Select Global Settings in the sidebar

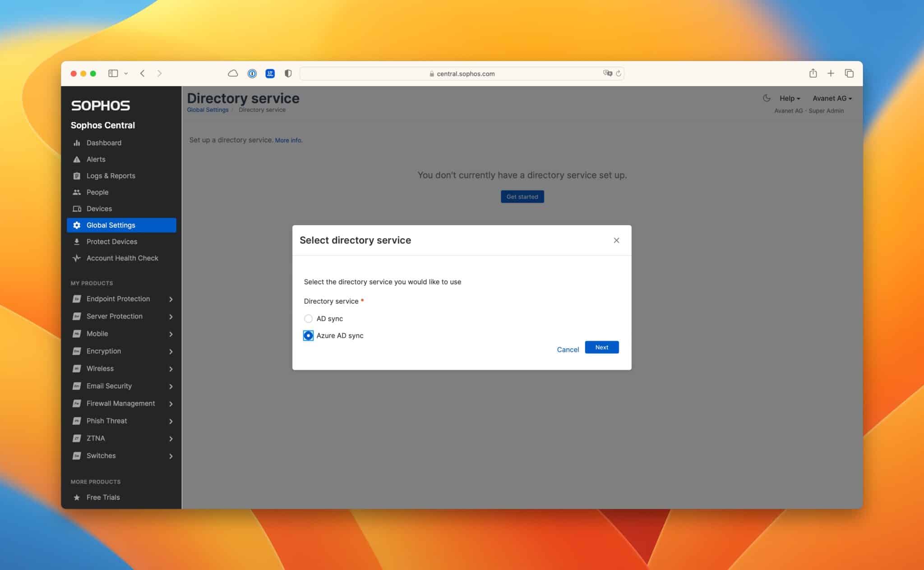tap(111, 225)
